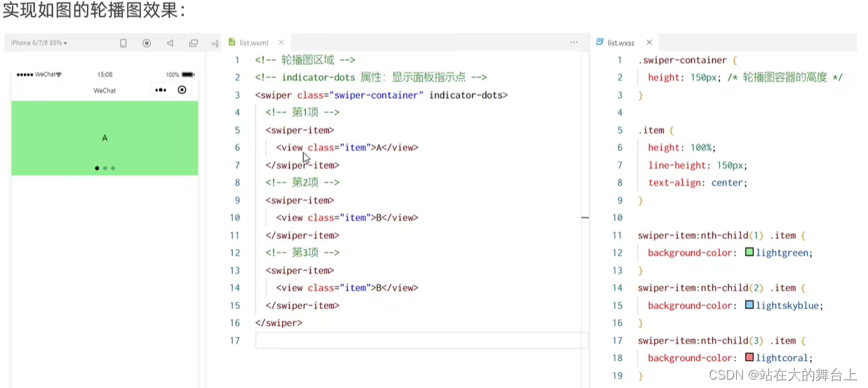Switch to the list.wxml tab
This screenshot has height=388, width=868.
pyautogui.click(x=254, y=43)
